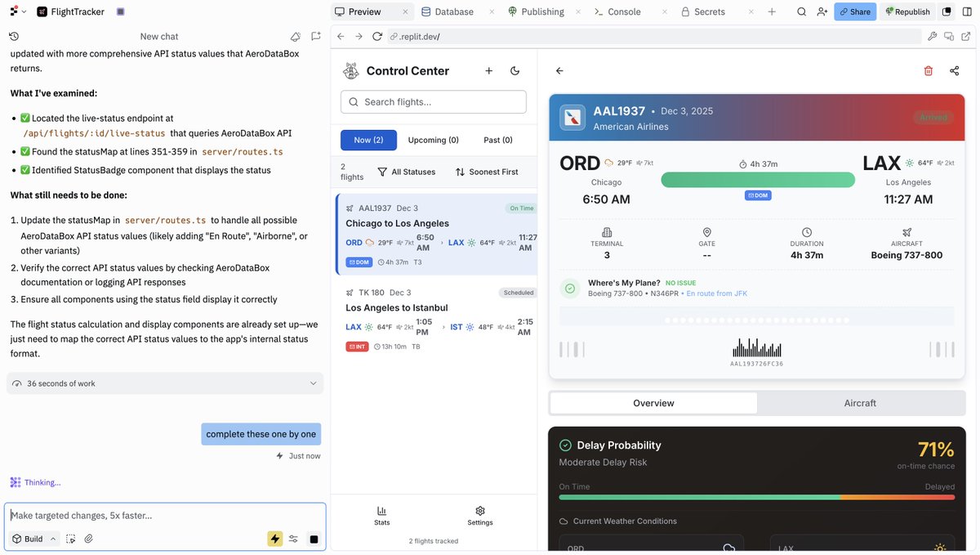The height and width of the screenshot is (555, 980).
Task: Open workspace search magnifier icon
Action: pyautogui.click(x=802, y=11)
